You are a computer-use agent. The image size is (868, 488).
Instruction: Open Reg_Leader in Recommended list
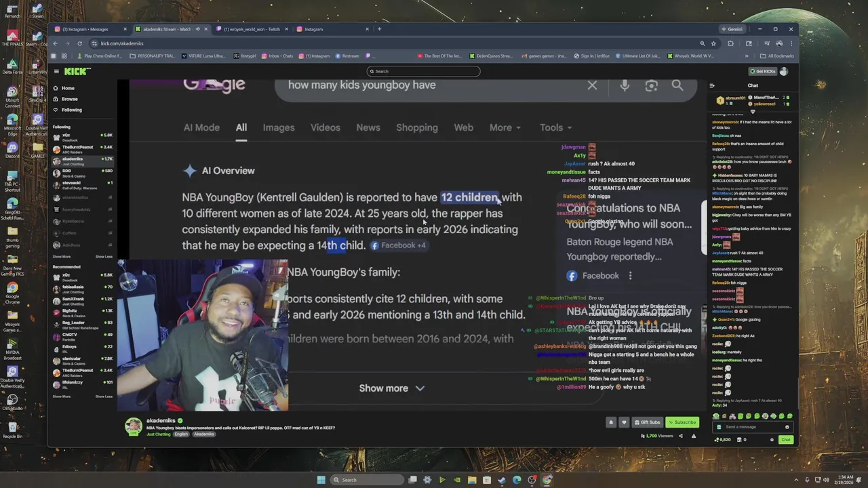point(83,324)
